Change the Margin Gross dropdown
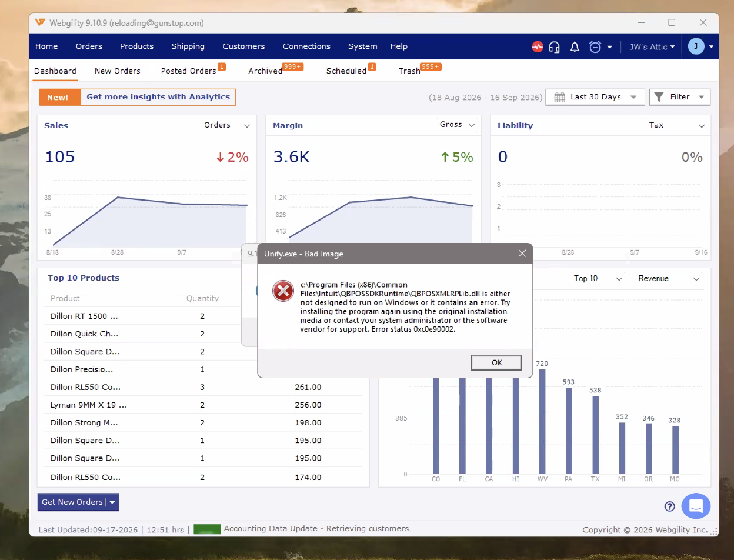 (x=457, y=125)
